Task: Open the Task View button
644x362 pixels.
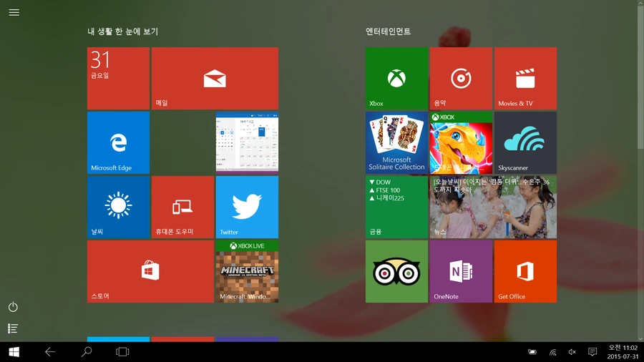Action: coord(122,352)
